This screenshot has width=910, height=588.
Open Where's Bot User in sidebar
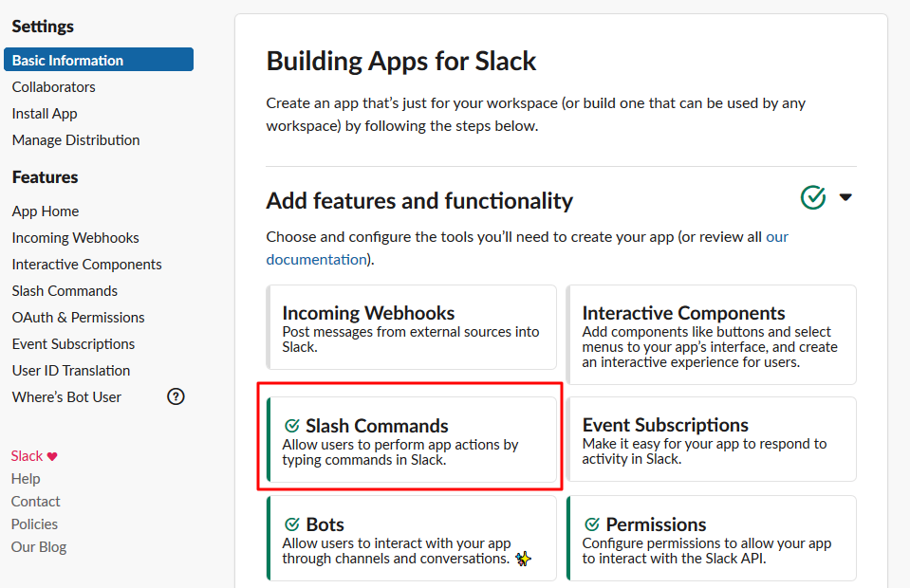[x=66, y=396]
